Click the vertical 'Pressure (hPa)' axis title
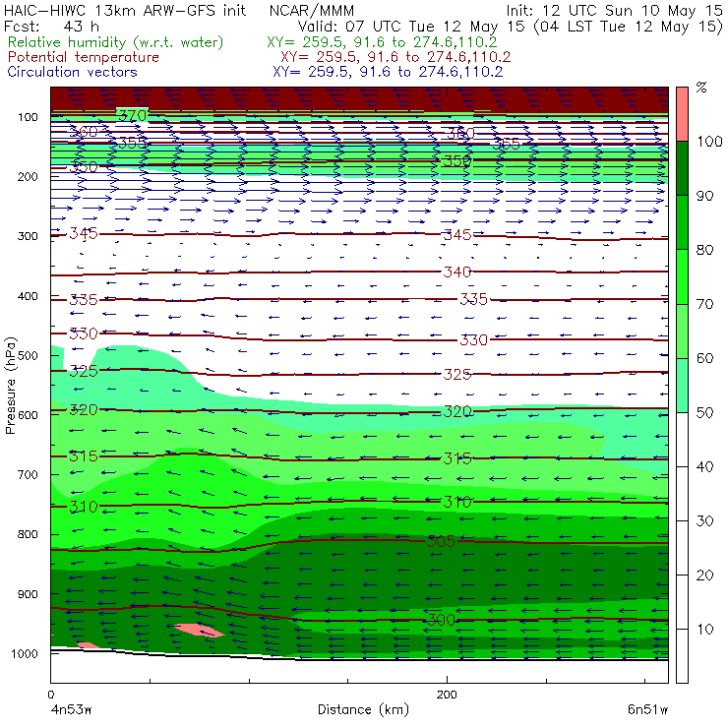This screenshot has width=728, height=728. click(10, 386)
